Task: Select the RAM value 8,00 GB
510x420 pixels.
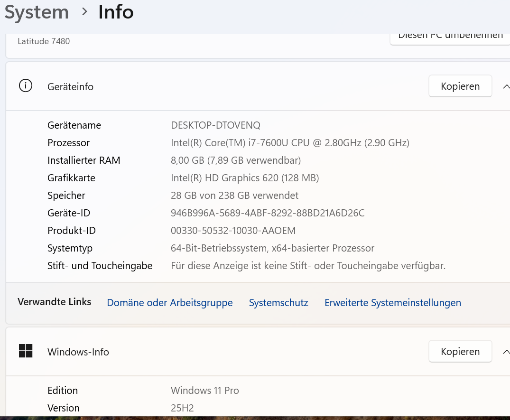Action: [x=236, y=160]
